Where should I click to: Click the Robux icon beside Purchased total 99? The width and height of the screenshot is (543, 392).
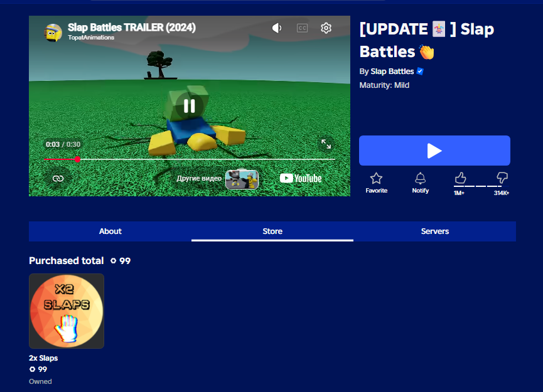pos(113,261)
